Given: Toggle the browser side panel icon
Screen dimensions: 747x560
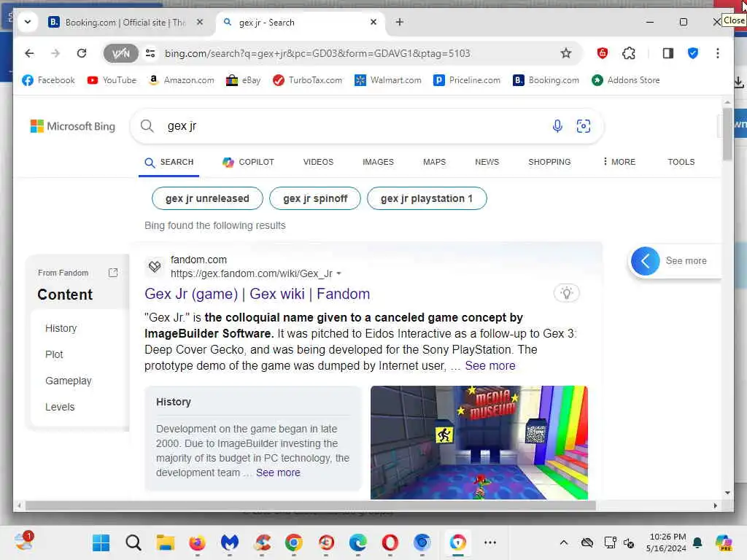Looking at the screenshot, I should 668,53.
